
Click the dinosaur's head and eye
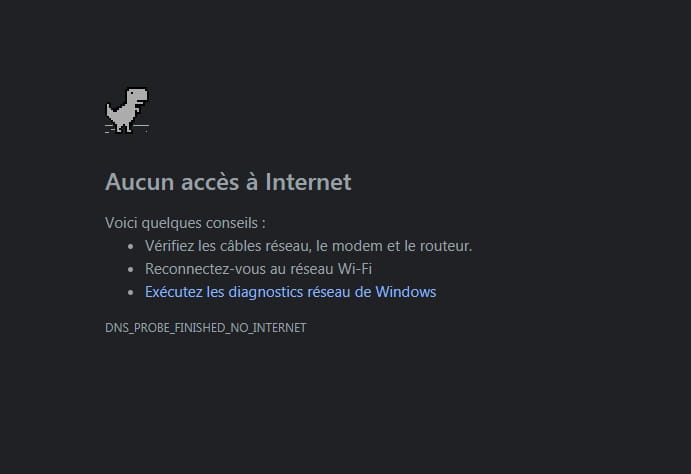point(137,96)
